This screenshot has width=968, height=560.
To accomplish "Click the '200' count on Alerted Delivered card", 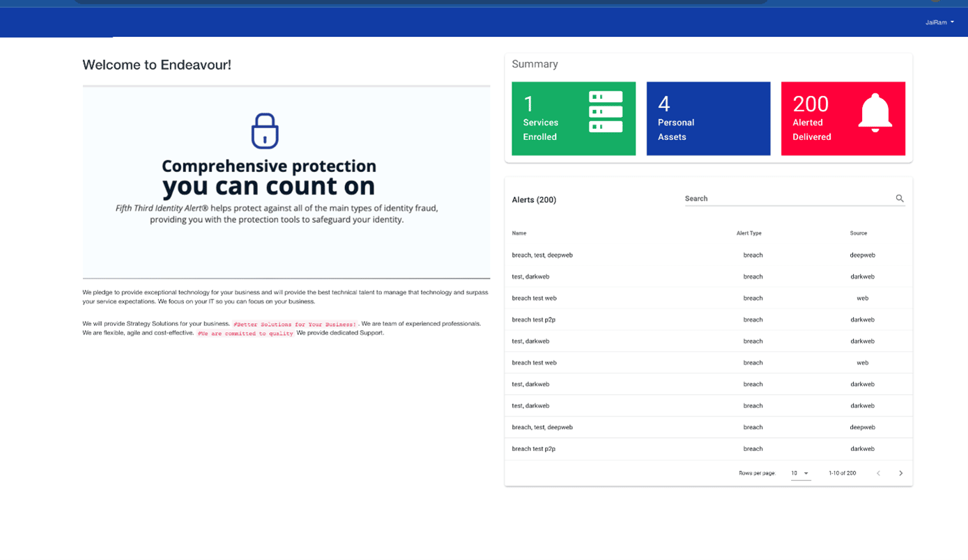I will (810, 104).
